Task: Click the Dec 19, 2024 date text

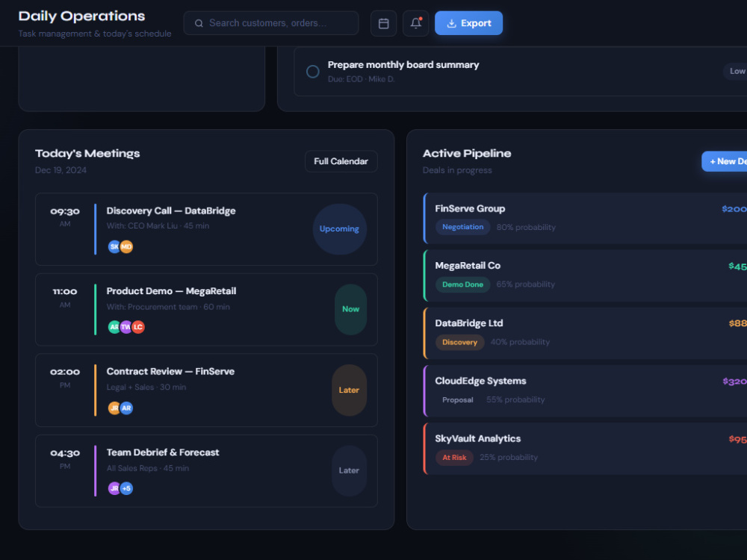Action: [x=61, y=170]
